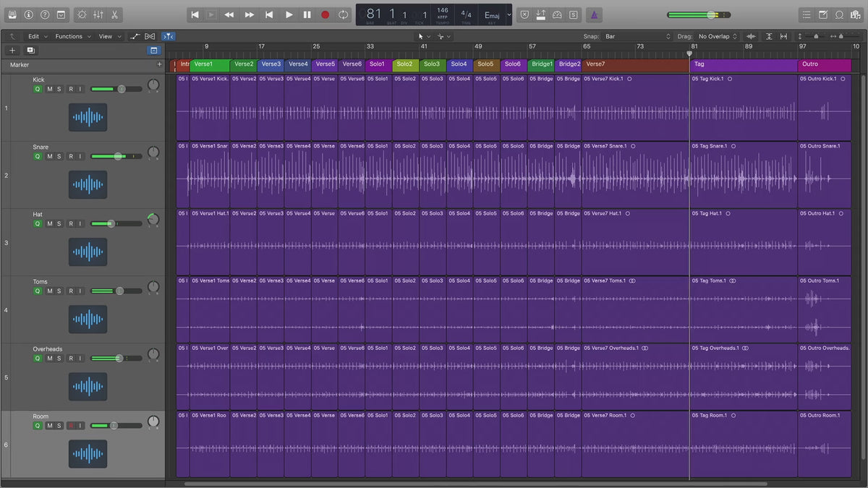The image size is (868, 488).
Task: Open the Drag mode No Overlap dropdown
Action: [x=718, y=36]
